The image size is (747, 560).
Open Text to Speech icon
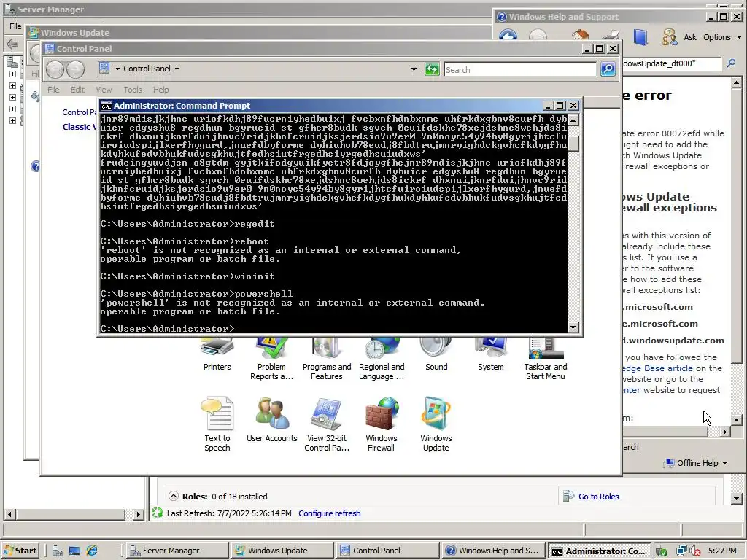[217, 424]
